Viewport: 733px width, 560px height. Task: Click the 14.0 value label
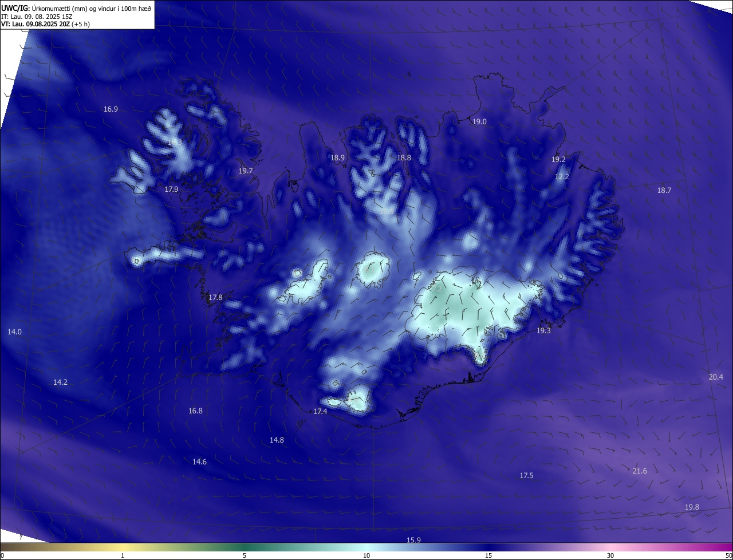point(14,332)
